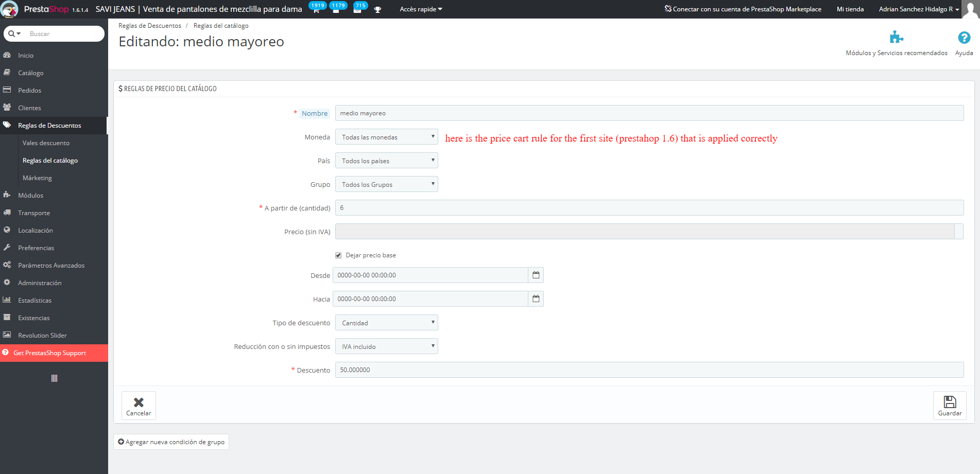Click Conectar con su cuenta de PrestaShop Marketplace
Screen dimensions: 980x474
pyautogui.click(x=743, y=9)
